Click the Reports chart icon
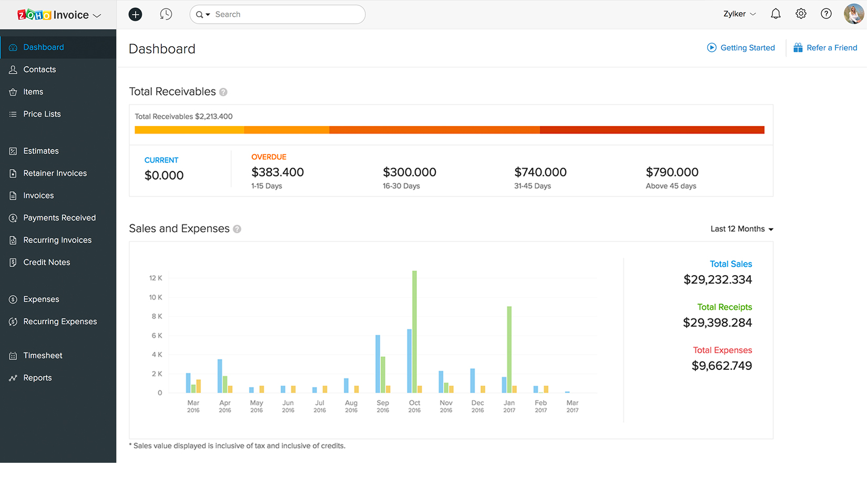Screen dimensions: 868x488 click(13, 378)
